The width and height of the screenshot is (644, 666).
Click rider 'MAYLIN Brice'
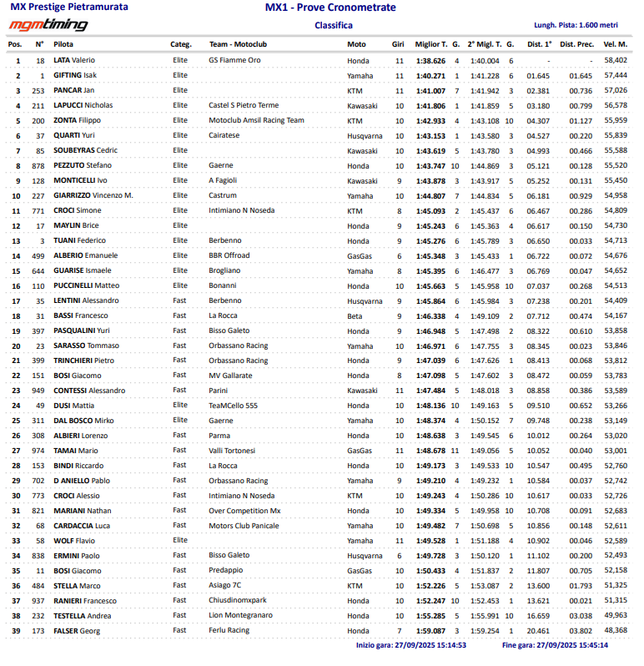point(76,225)
